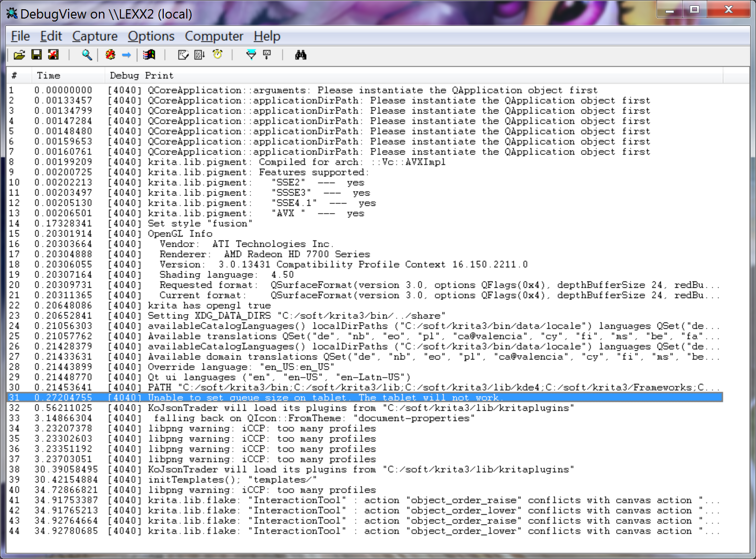Open the Help menu
Screen dimensions: 756x559
coord(267,36)
